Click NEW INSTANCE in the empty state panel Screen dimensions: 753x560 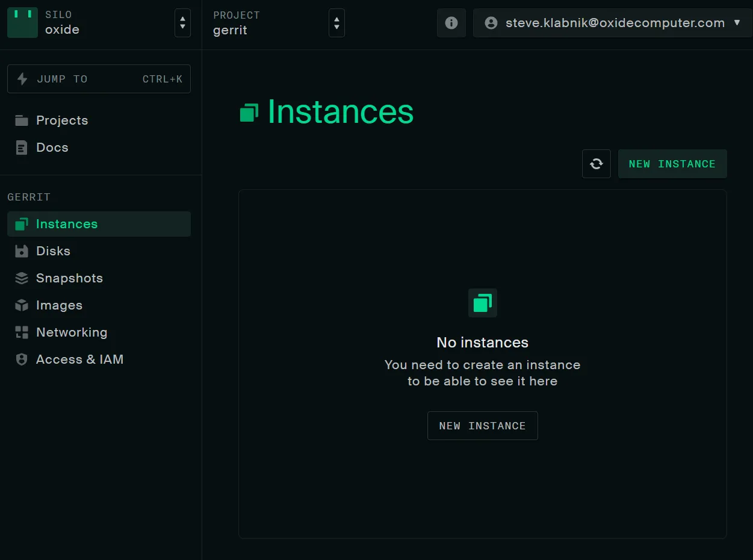coord(483,426)
